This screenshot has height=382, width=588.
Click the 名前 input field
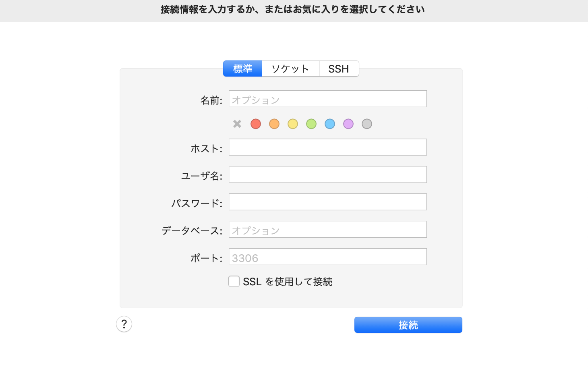pyautogui.click(x=327, y=99)
